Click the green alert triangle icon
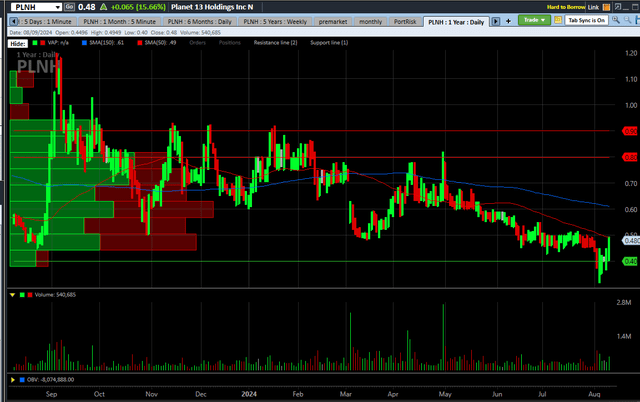 click(104, 7)
